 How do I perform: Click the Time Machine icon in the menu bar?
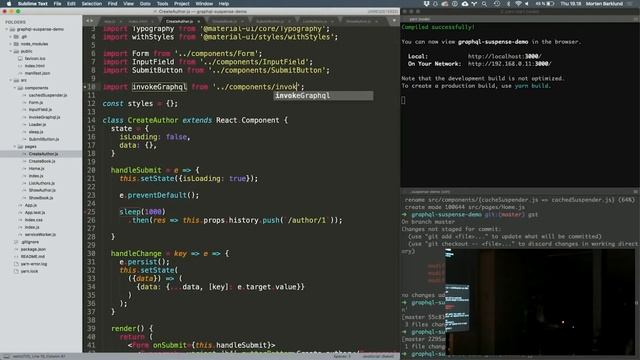497,4
